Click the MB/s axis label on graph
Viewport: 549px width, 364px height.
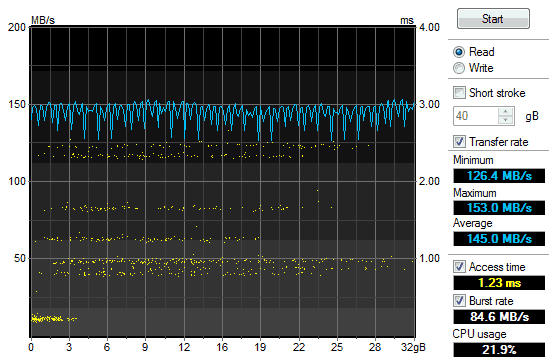tap(43, 20)
